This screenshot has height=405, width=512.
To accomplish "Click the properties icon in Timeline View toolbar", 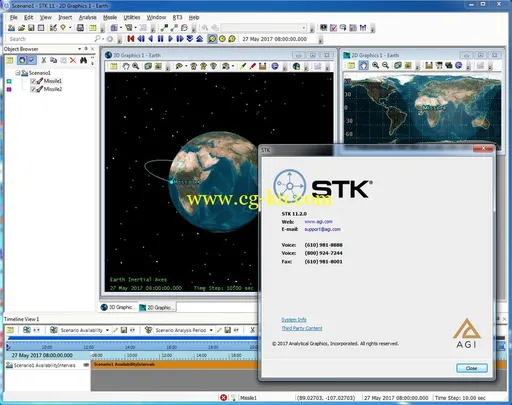I will [10, 330].
